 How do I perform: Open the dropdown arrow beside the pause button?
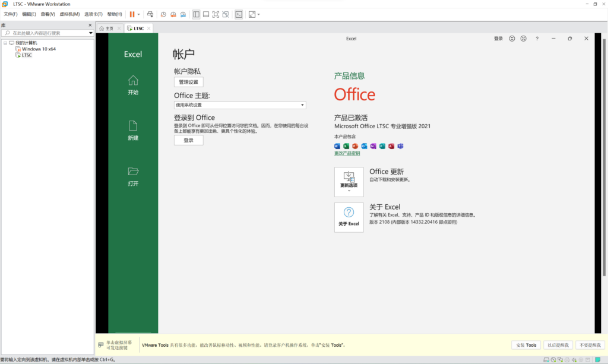[x=139, y=15]
